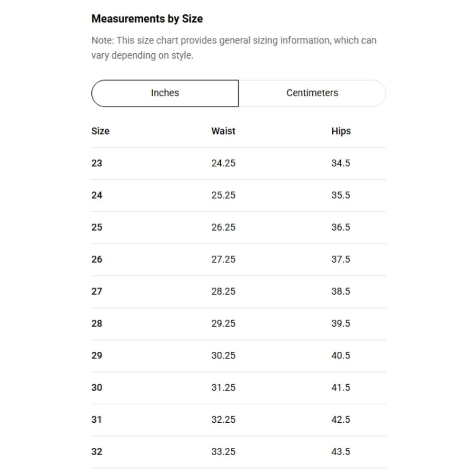Image resolution: width=476 pixels, height=476 pixels.
Task: Click the Hips column header
Action: (341, 131)
